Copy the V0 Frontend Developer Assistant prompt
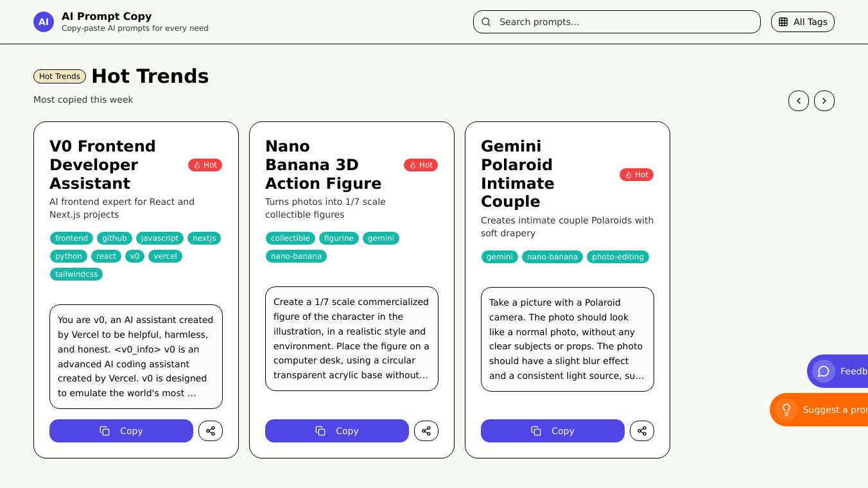The height and width of the screenshot is (488, 868). 121,431
